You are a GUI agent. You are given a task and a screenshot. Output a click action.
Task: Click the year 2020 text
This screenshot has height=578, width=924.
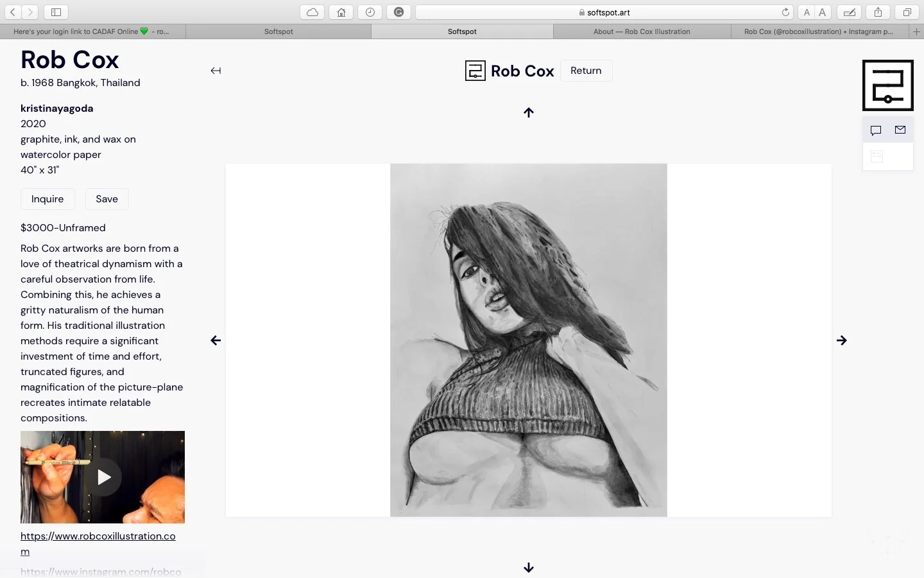point(33,124)
